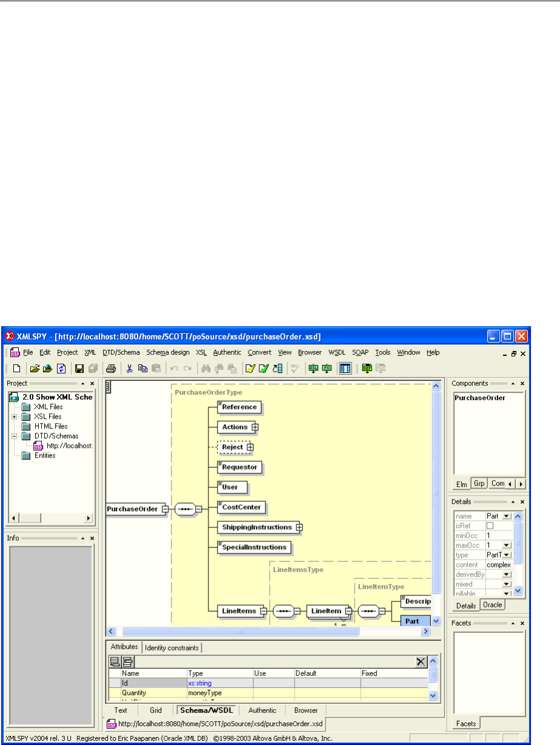Switch to the Text view tab
The height and width of the screenshot is (745, 560).
(x=121, y=710)
